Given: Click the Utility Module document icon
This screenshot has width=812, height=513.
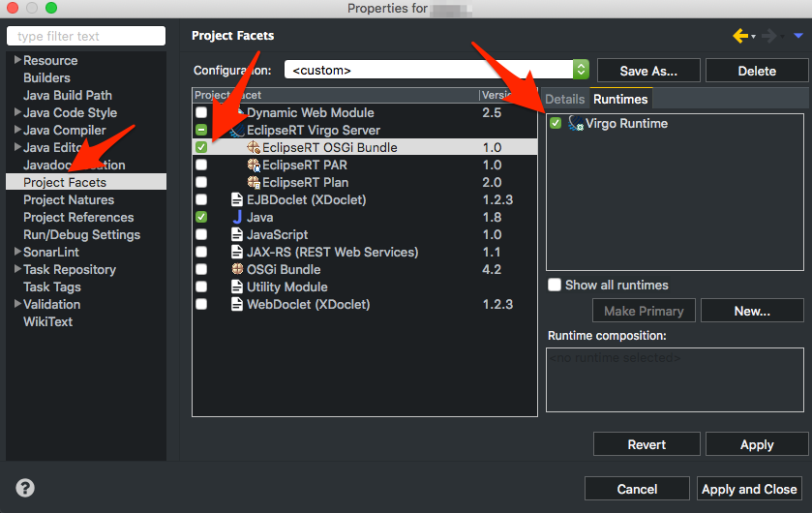Looking at the screenshot, I should pos(237,287).
